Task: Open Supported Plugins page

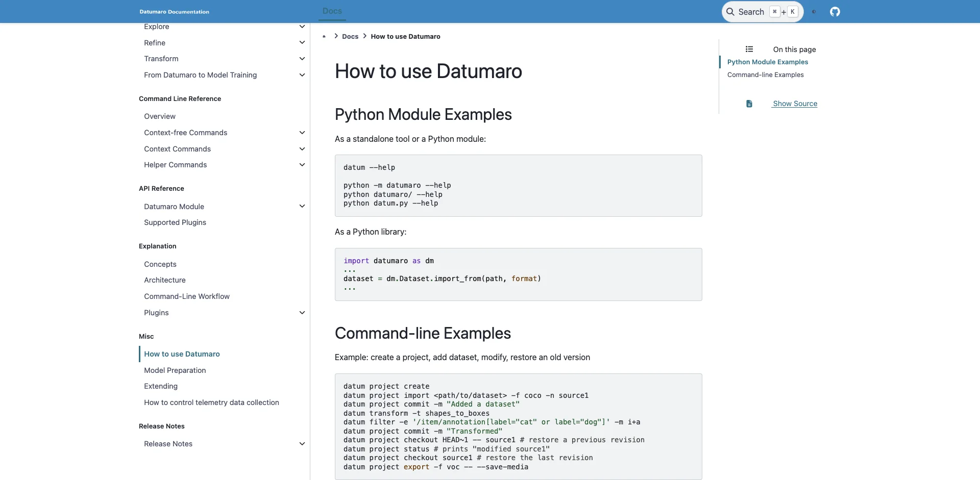Action: [175, 222]
